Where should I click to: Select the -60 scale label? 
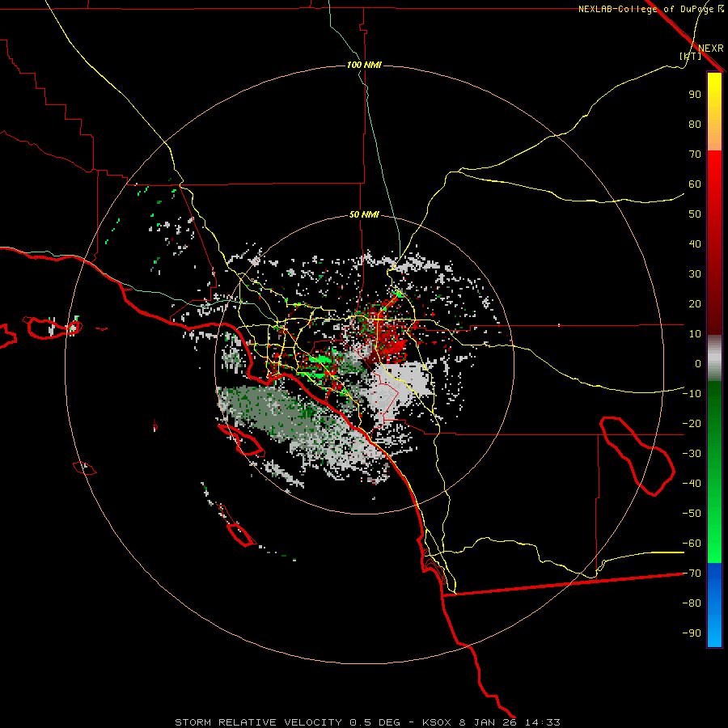tap(692, 544)
